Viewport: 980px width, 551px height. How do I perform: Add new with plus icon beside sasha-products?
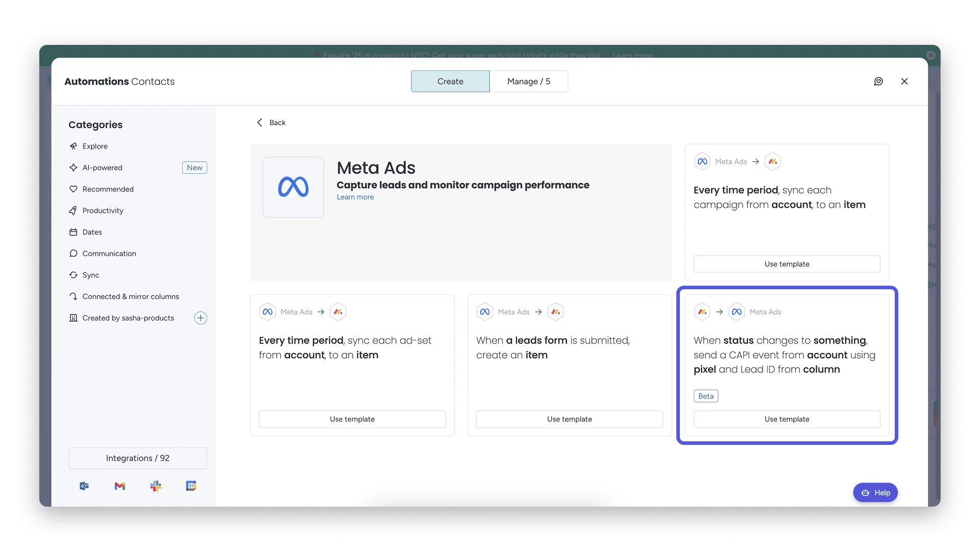tap(201, 318)
